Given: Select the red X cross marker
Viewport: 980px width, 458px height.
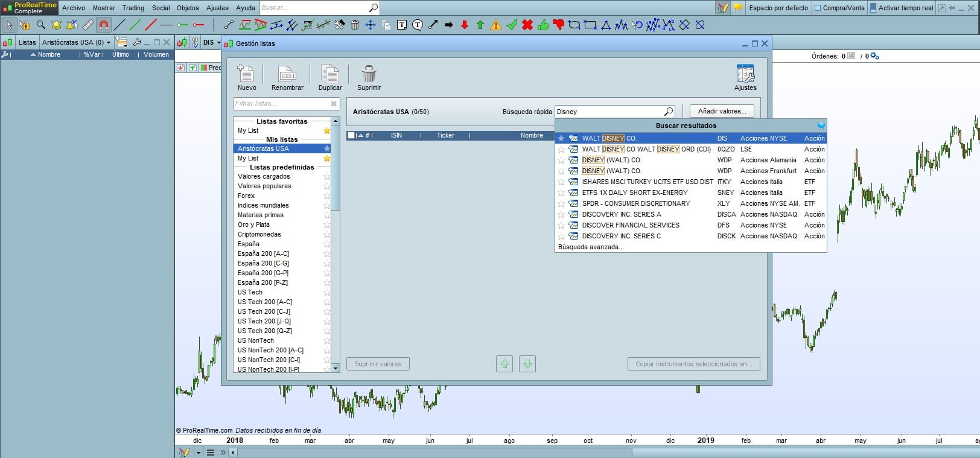Looking at the screenshot, I should 527,25.
